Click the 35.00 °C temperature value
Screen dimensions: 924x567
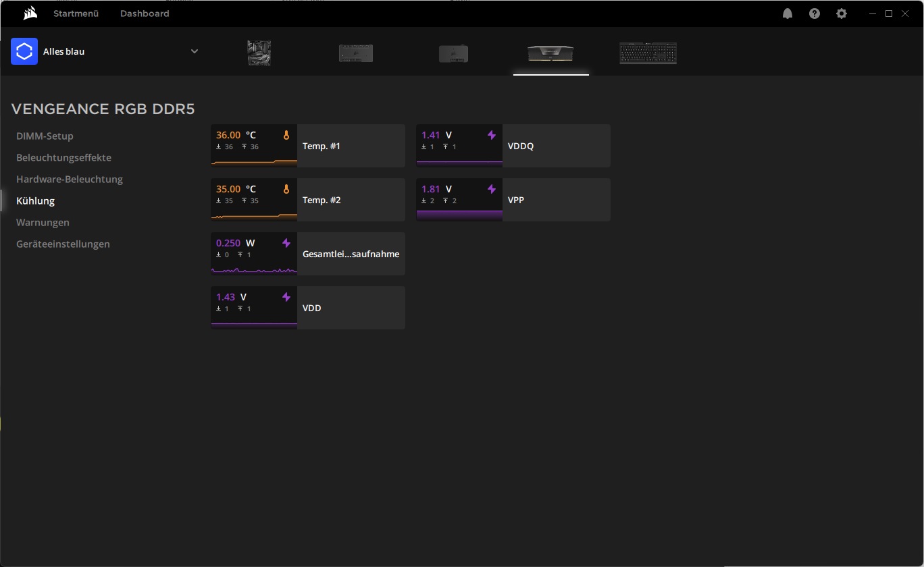[x=236, y=189]
